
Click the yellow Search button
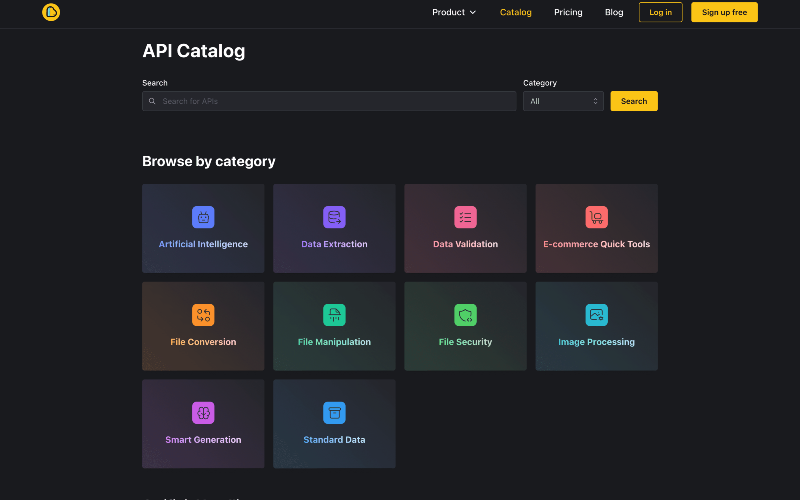pyautogui.click(x=634, y=101)
